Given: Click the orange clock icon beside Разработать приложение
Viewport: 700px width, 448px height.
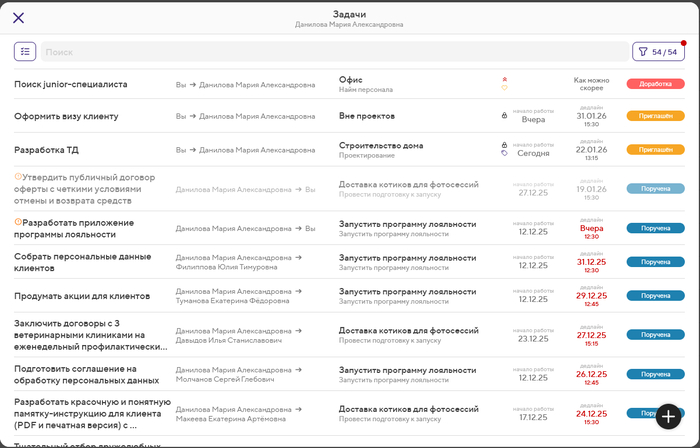Looking at the screenshot, I should tap(18, 221).
